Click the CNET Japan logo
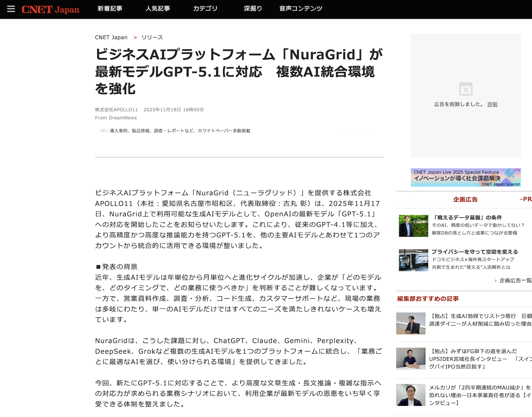Image resolution: width=532 pixels, height=417 pixels. tap(50, 10)
